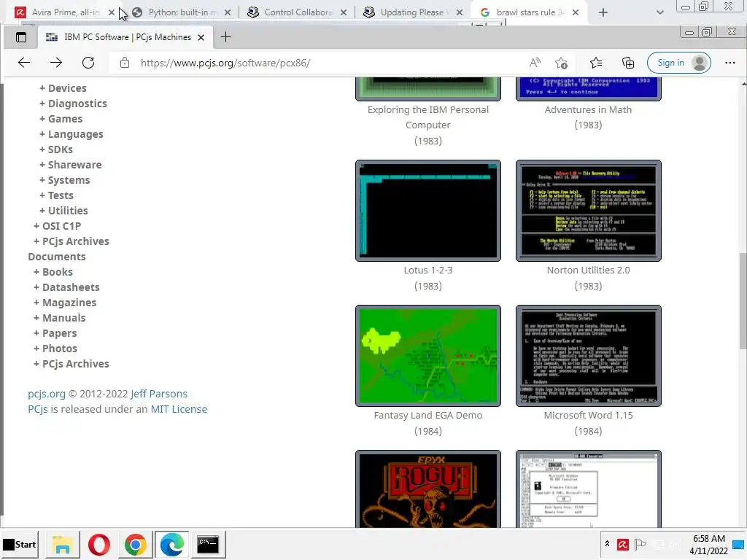Viewport: 747px width, 560px height.
Task: Expand the Manuals section
Action: point(60,318)
